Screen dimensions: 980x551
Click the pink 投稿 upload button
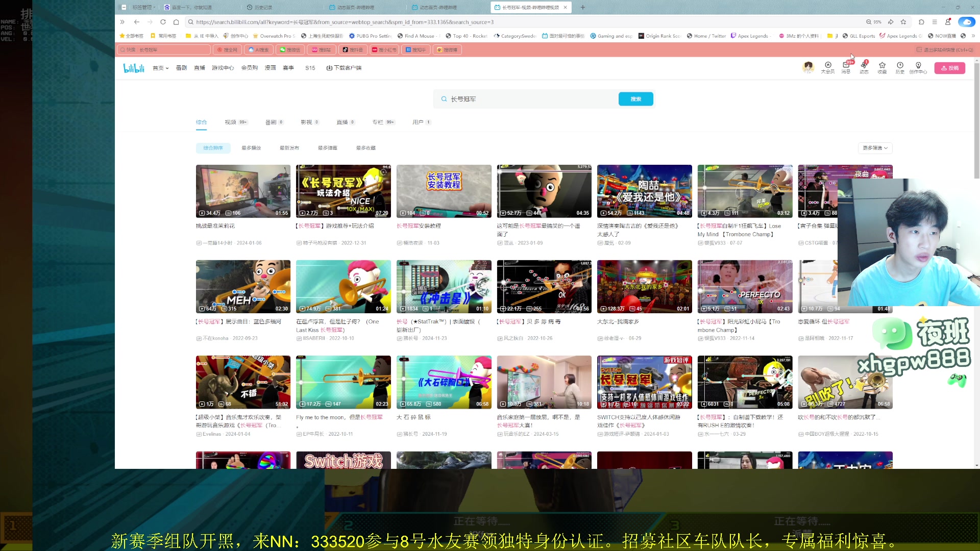949,67
